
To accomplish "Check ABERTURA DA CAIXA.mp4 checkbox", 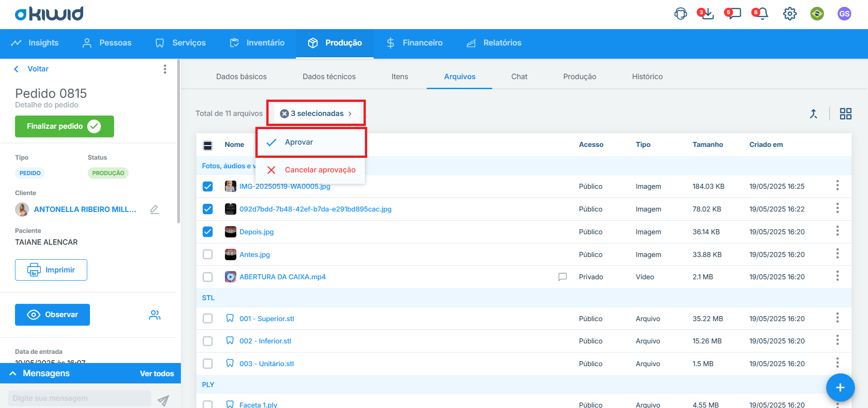I will pyautogui.click(x=208, y=277).
